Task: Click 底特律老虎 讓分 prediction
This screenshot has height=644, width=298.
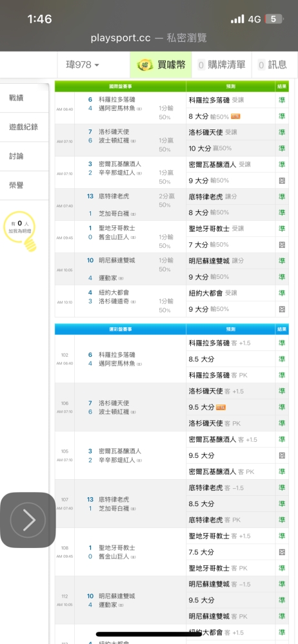Action: [x=213, y=196]
